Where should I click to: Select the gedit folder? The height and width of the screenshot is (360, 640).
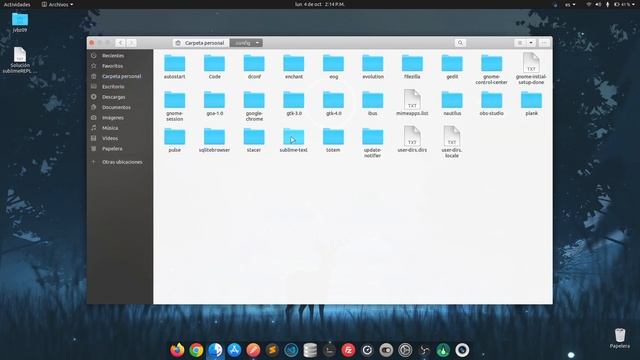point(452,67)
